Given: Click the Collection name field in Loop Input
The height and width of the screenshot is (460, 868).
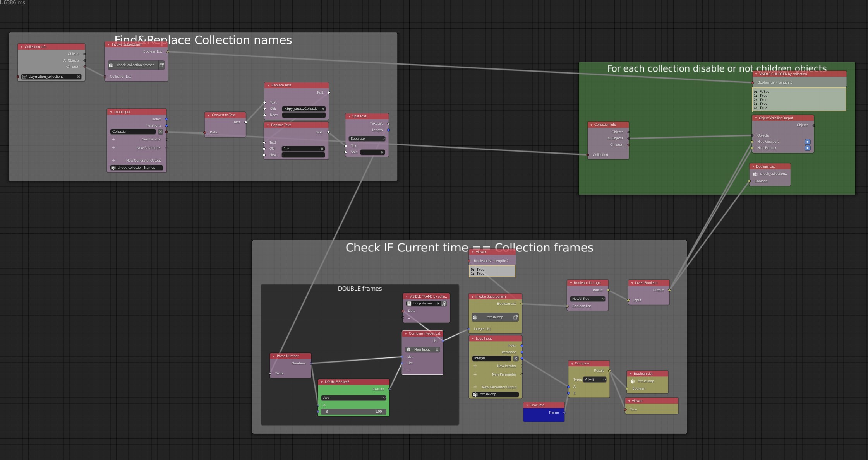Looking at the screenshot, I should pos(133,132).
